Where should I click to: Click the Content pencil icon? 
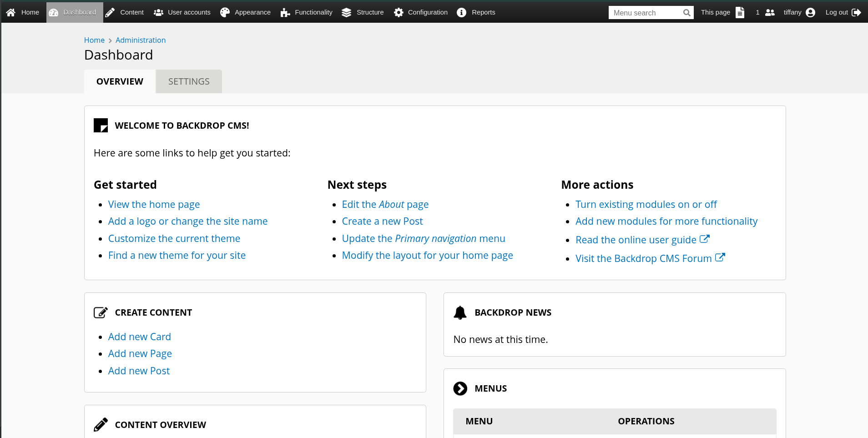click(x=110, y=12)
